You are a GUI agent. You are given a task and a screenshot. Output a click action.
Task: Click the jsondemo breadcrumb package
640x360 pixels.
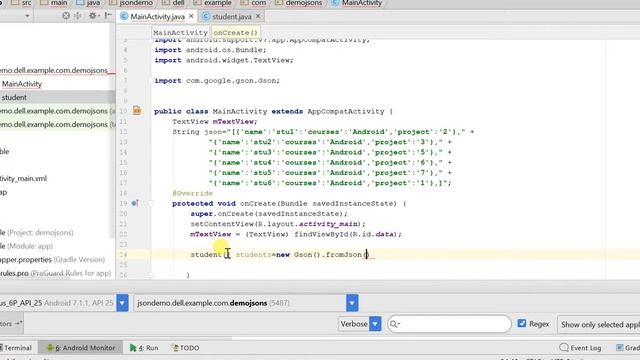point(131,3)
